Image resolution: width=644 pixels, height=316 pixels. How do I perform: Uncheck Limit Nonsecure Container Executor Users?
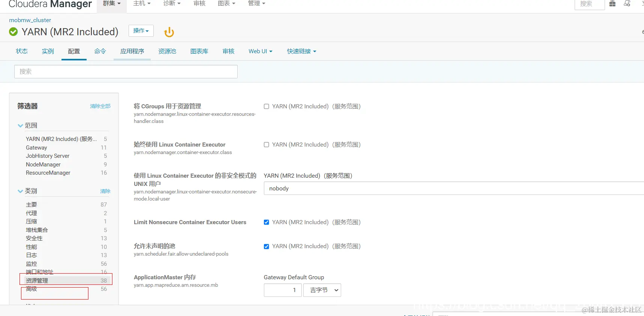(267, 222)
